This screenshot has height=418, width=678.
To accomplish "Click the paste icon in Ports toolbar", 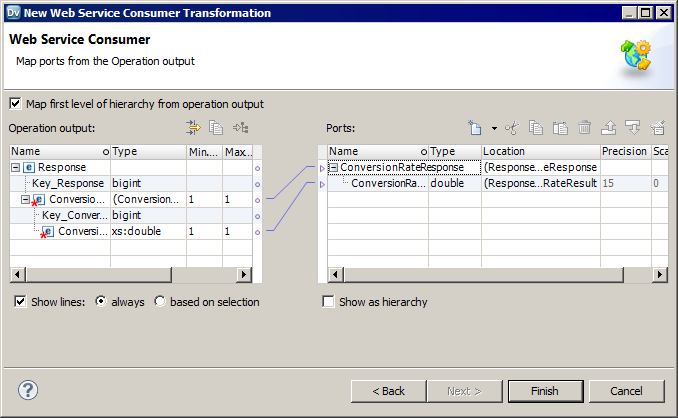I will (x=560, y=128).
